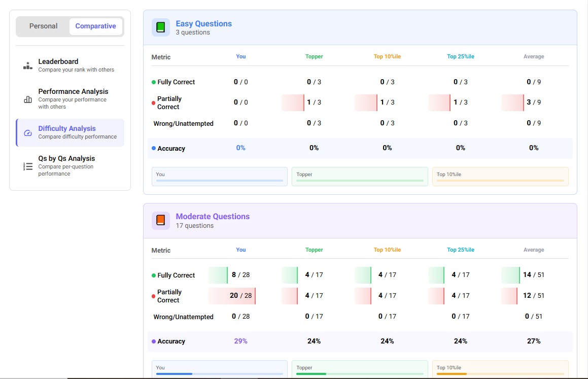The width and height of the screenshot is (588, 379).
Task: Click the Leaderboard podium icon
Action: point(28,65)
